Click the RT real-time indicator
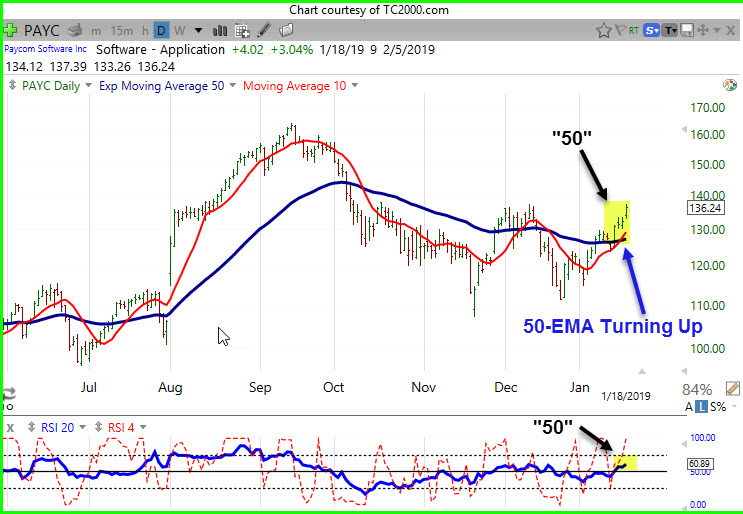The height and width of the screenshot is (514, 743). 634,31
